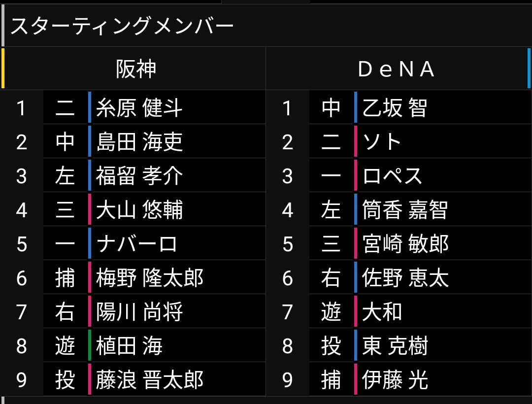This screenshot has height=404, width=532.
Task: Click the スターティングメンバー section heading
Action: click(x=122, y=26)
